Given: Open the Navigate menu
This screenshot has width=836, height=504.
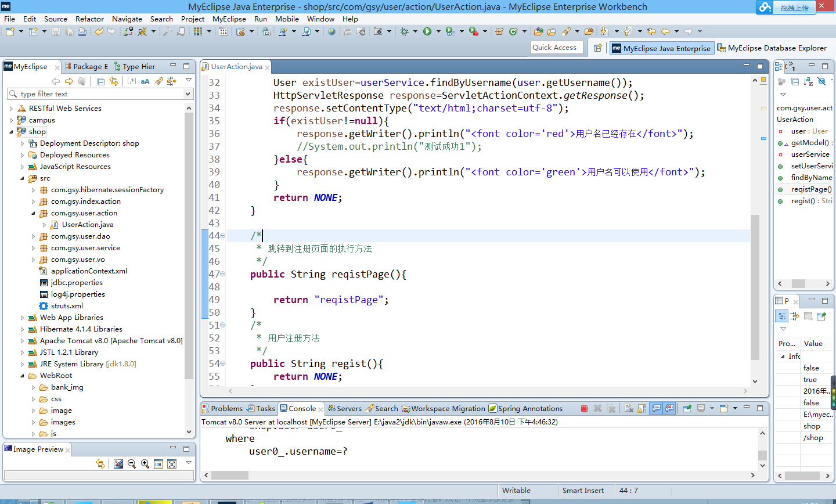Looking at the screenshot, I should pyautogui.click(x=127, y=19).
